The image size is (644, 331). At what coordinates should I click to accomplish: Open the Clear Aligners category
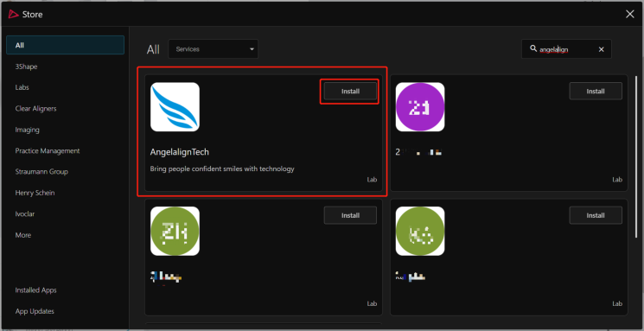[x=35, y=108]
